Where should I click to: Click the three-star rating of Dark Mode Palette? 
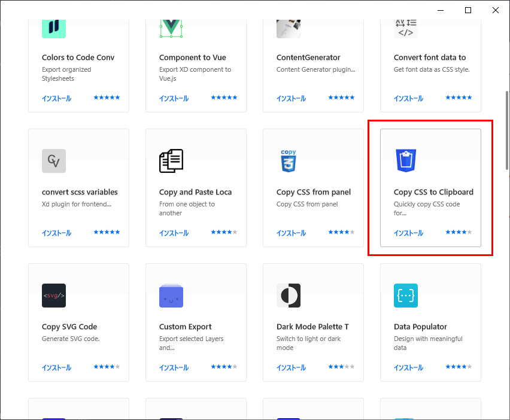[x=341, y=366]
